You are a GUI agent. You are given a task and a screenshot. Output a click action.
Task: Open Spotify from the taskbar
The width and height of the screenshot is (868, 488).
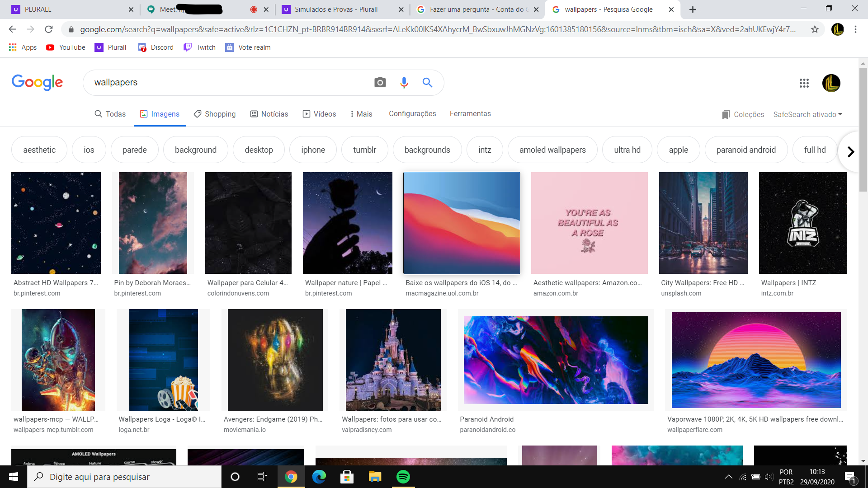[x=403, y=477]
